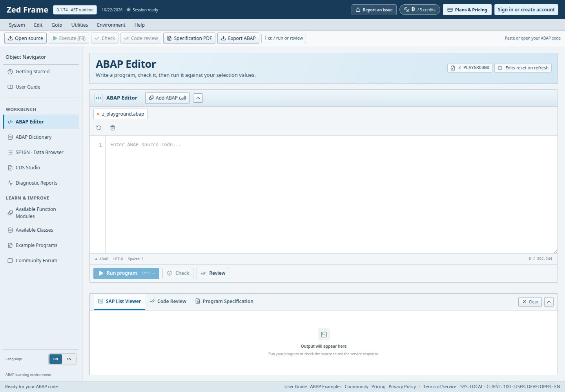
Task: Open SE16N Data Browser
Action: click(x=41, y=152)
